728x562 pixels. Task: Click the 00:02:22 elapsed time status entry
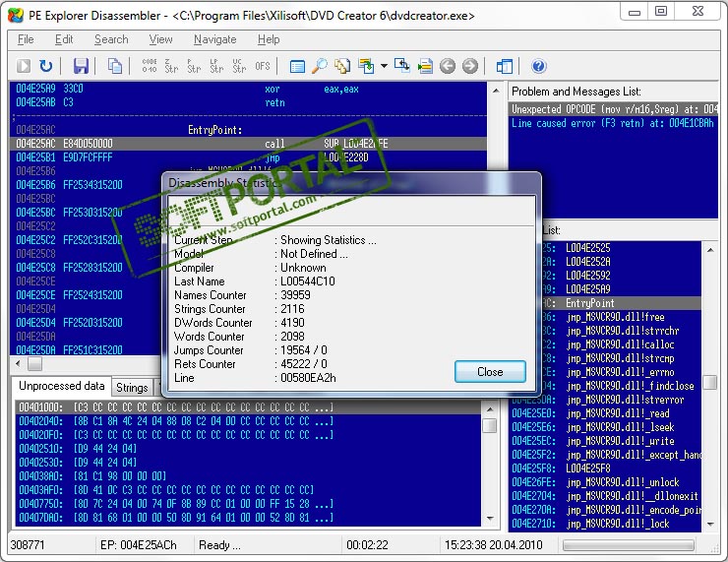(x=367, y=545)
